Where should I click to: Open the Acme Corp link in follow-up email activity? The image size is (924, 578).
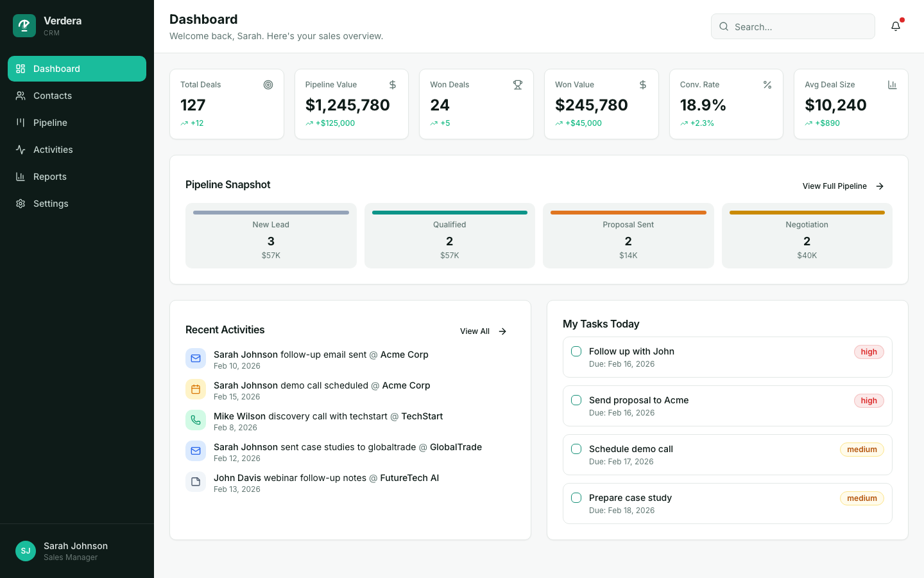tap(404, 355)
